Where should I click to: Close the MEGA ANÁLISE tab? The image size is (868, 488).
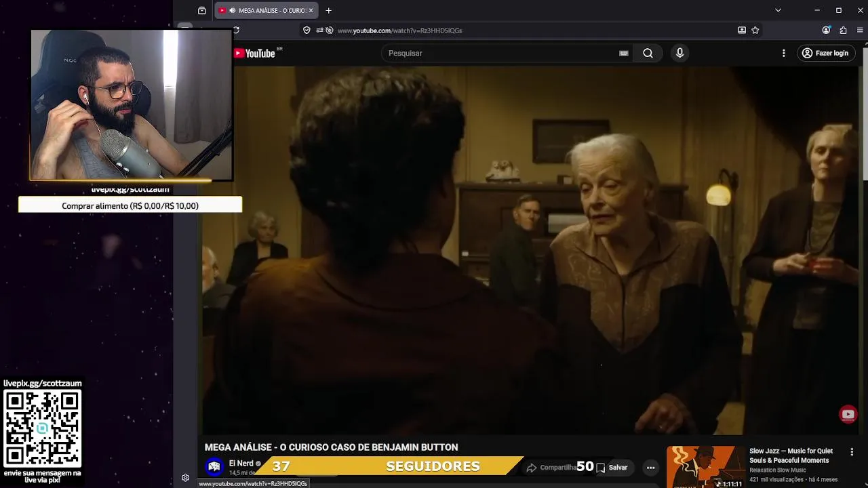point(311,10)
